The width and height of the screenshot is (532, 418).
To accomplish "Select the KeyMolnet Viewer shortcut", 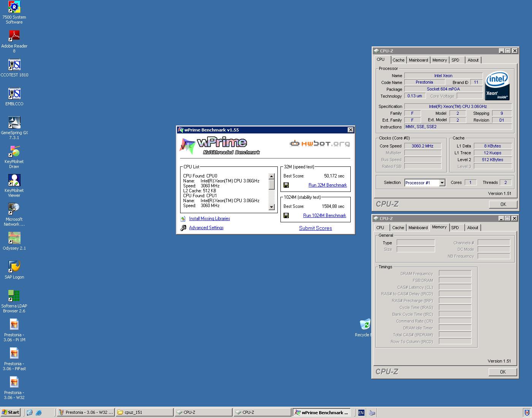I will (x=14, y=186).
